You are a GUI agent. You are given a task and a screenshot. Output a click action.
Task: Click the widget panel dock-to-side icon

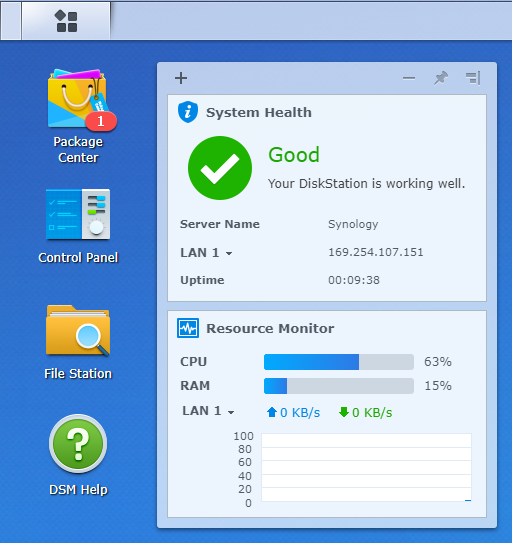click(473, 78)
